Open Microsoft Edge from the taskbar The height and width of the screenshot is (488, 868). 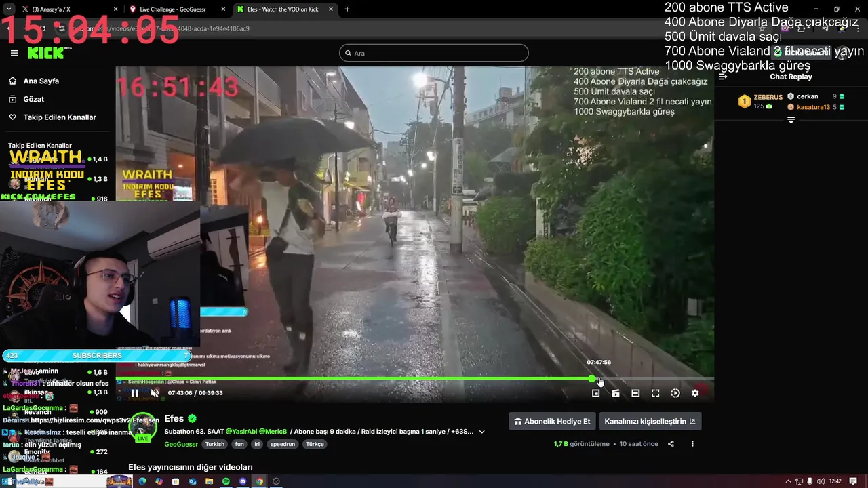(142, 481)
